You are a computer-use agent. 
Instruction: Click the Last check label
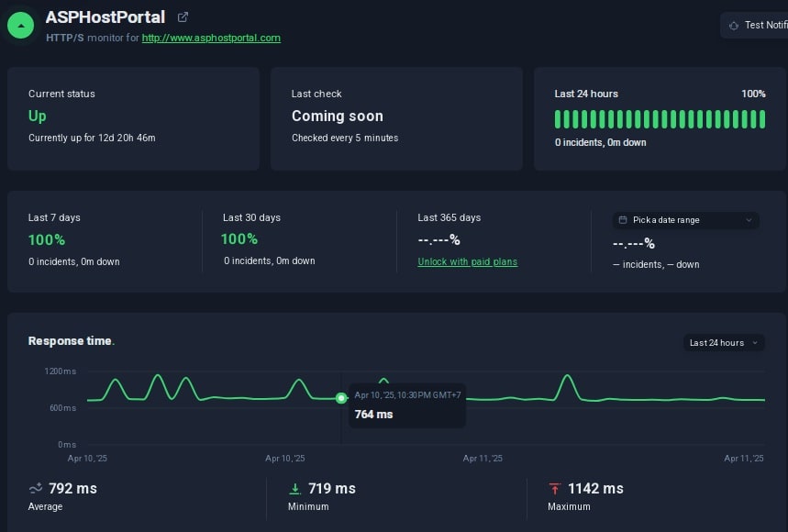point(316,94)
